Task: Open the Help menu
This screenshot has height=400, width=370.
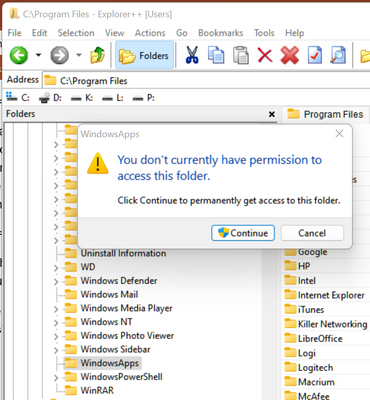Action: point(294,33)
